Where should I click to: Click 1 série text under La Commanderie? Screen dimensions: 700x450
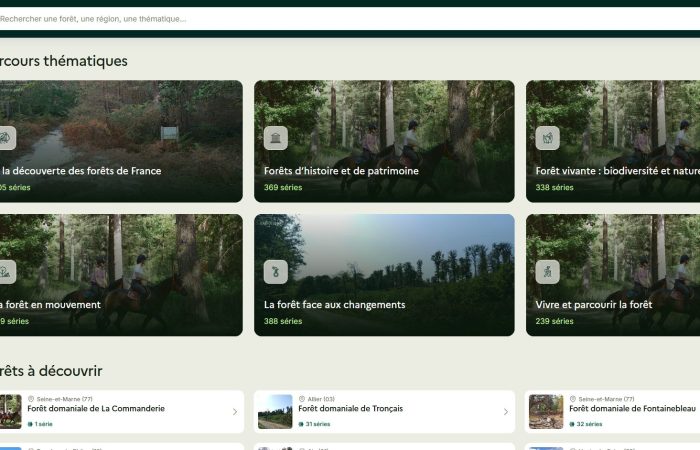[x=44, y=424]
